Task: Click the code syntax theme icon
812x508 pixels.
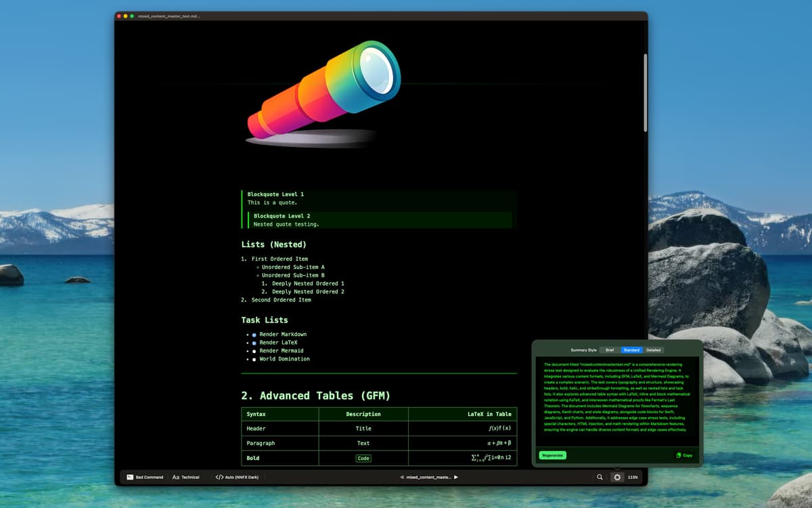Action: point(219,478)
